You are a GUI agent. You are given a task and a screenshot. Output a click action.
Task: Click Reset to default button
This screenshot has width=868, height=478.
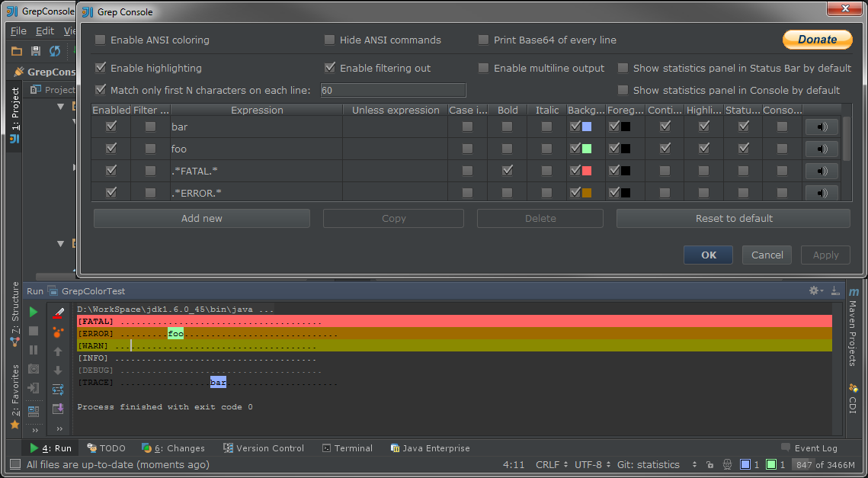click(x=733, y=218)
